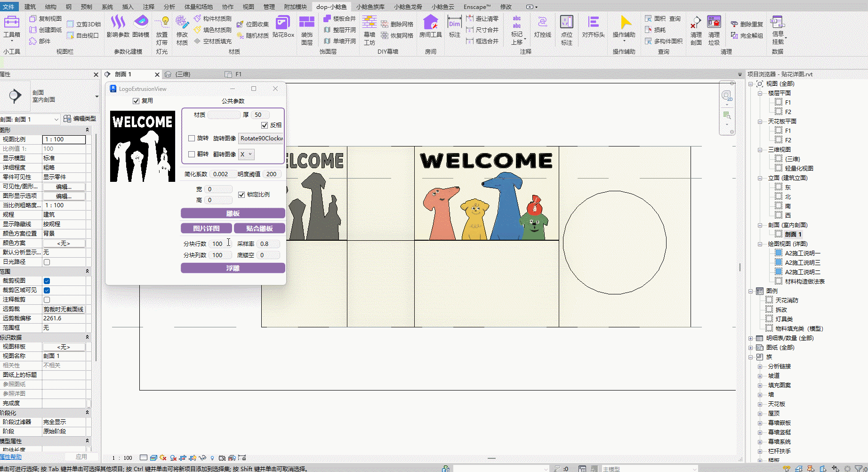Viewport: 868px width, 472px height.
Task: Click the 对齐标头 align header tool
Action: click(594, 26)
